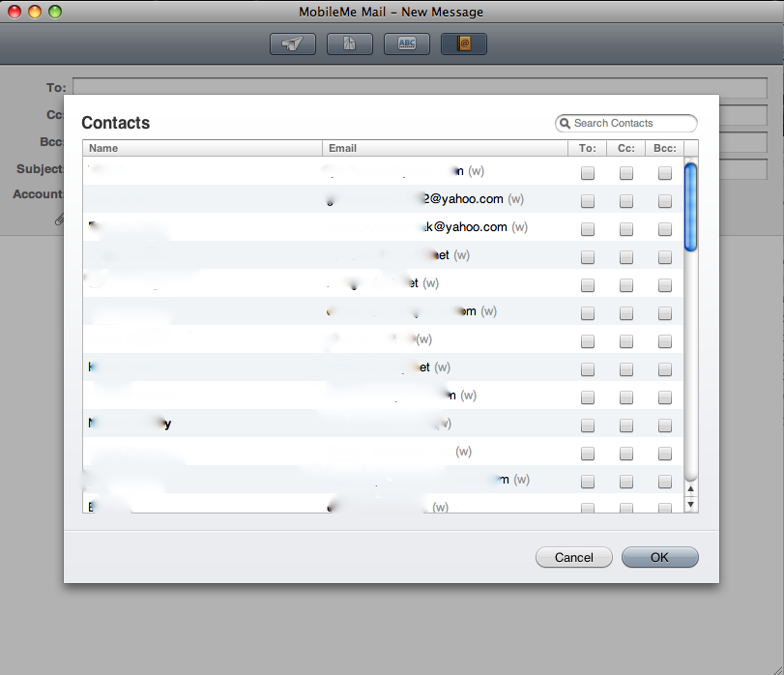Viewport: 784px width, 675px height.
Task: Click the Name column header
Action: coord(202,148)
